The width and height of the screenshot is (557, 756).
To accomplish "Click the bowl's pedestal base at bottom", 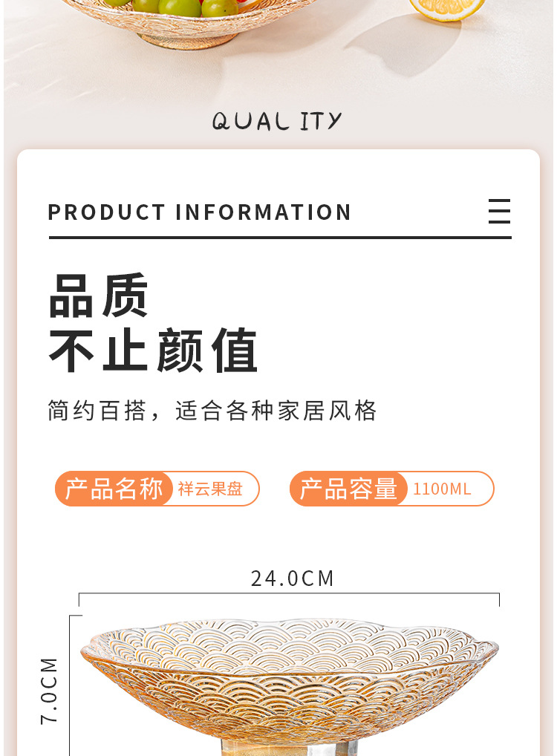I will [290, 746].
